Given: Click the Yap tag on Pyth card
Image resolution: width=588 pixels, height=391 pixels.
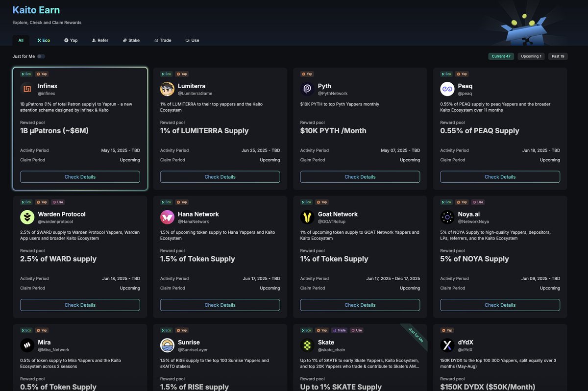Looking at the screenshot, I should tap(307, 74).
